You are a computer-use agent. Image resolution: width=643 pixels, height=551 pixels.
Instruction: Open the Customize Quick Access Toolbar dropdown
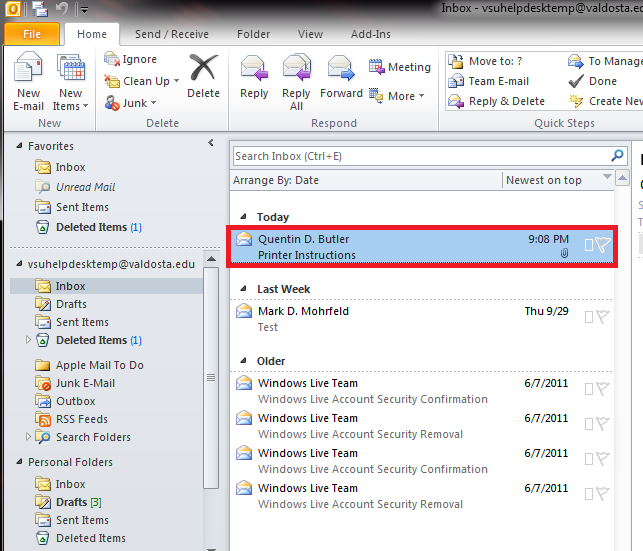[x=84, y=9]
